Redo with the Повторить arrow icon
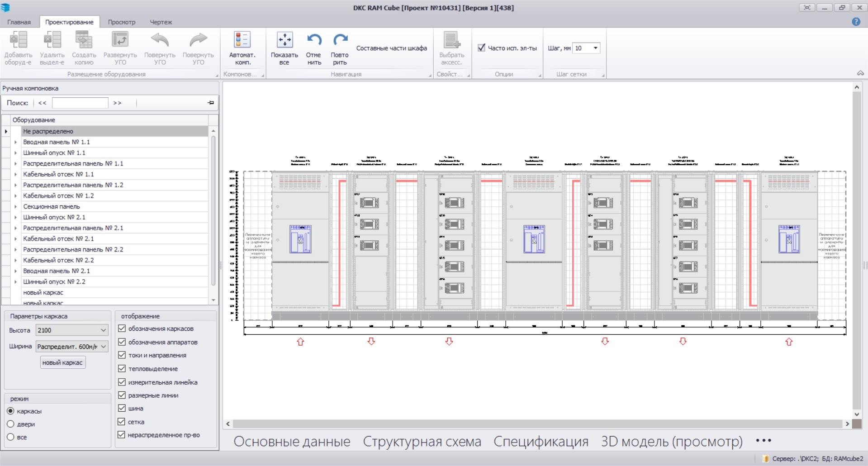 click(x=340, y=40)
